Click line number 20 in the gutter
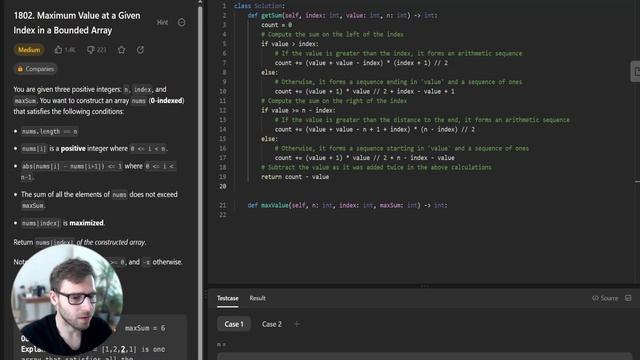This screenshot has width=640, height=360. pyautogui.click(x=222, y=187)
